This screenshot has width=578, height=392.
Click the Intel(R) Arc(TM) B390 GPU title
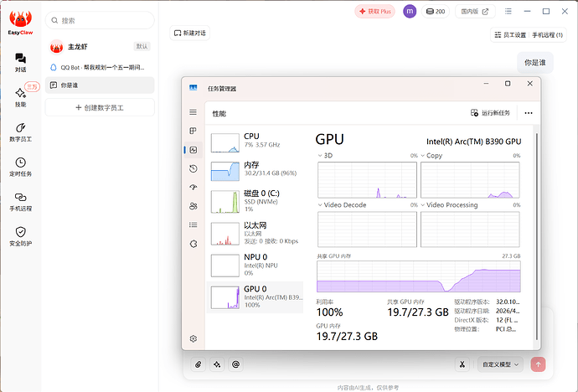coord(473,142)
